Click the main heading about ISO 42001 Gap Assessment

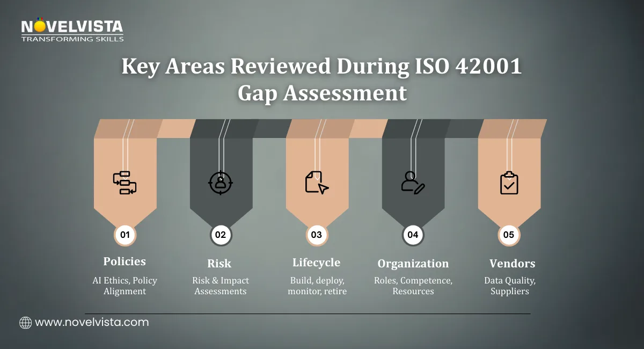321,79
